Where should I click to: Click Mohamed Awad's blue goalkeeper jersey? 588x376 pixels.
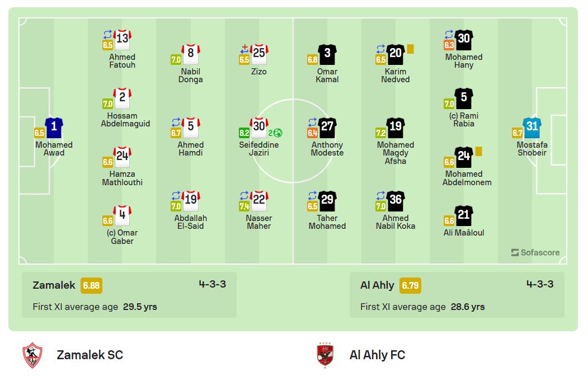tap(54, 127)
